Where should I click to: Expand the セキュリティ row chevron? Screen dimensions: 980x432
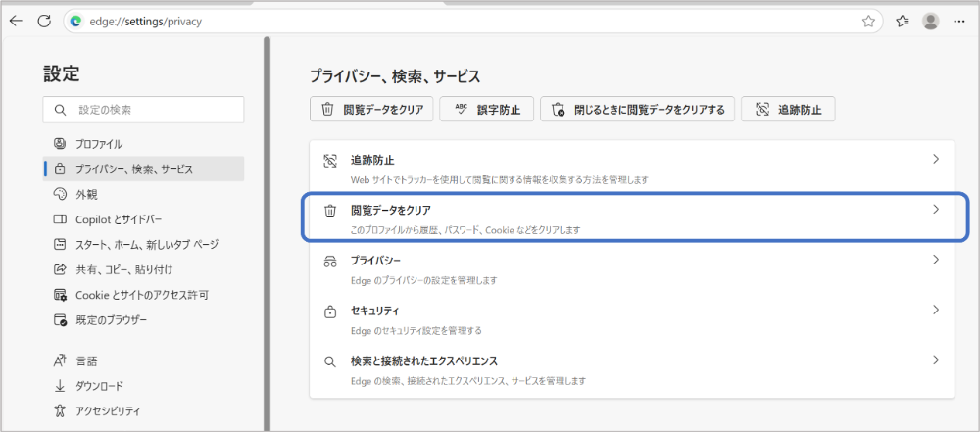[x=936, y=310]
